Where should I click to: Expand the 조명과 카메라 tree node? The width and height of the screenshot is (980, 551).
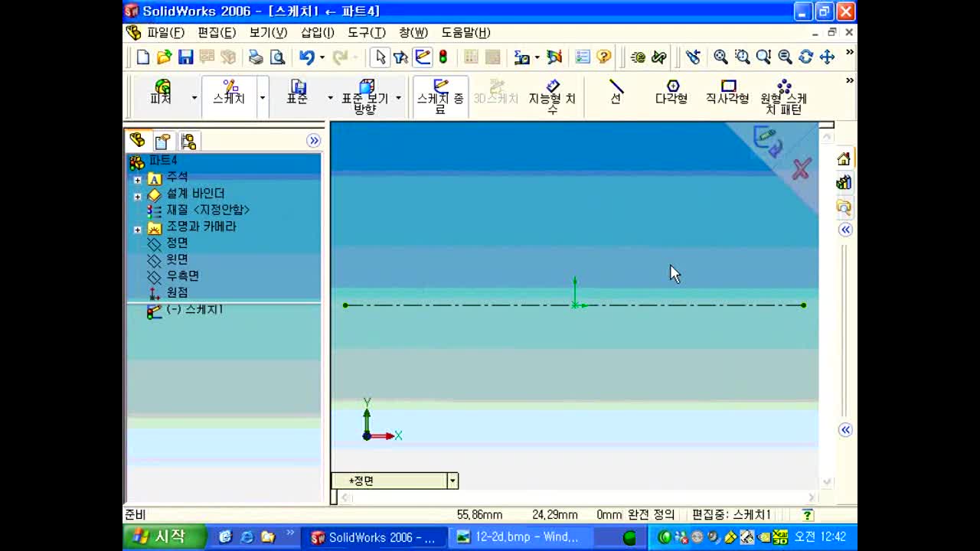coord(138,230)
